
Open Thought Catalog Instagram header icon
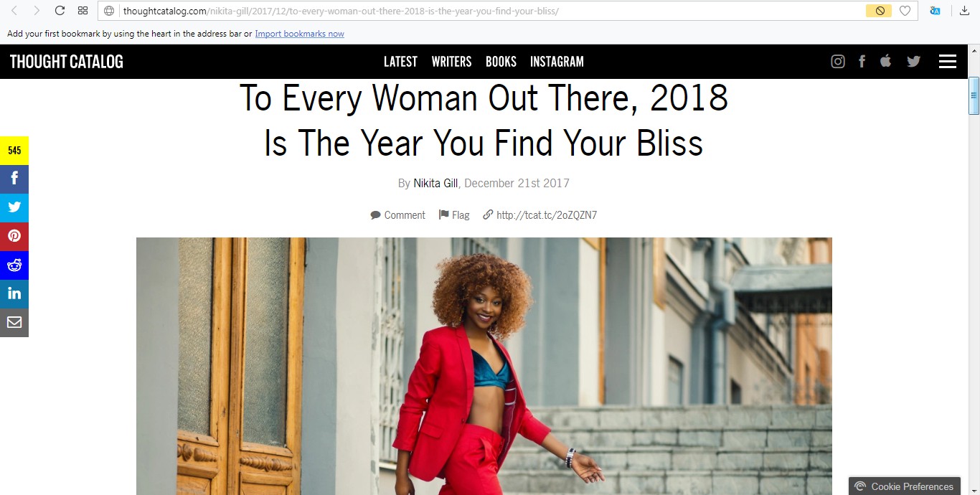click(837, 62)
